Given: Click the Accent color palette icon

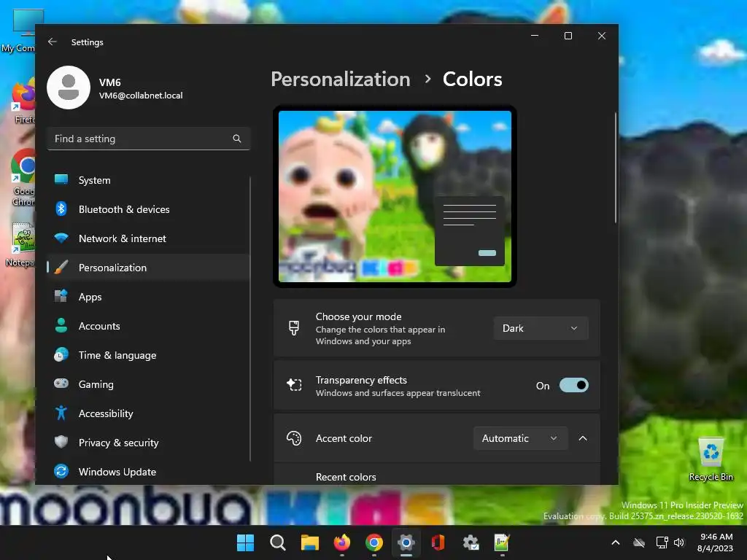Looking at the screenshot, I should (294, 438).
